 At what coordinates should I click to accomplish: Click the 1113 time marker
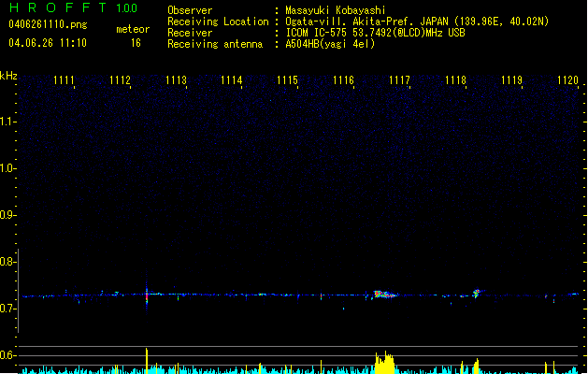[176, 80]
